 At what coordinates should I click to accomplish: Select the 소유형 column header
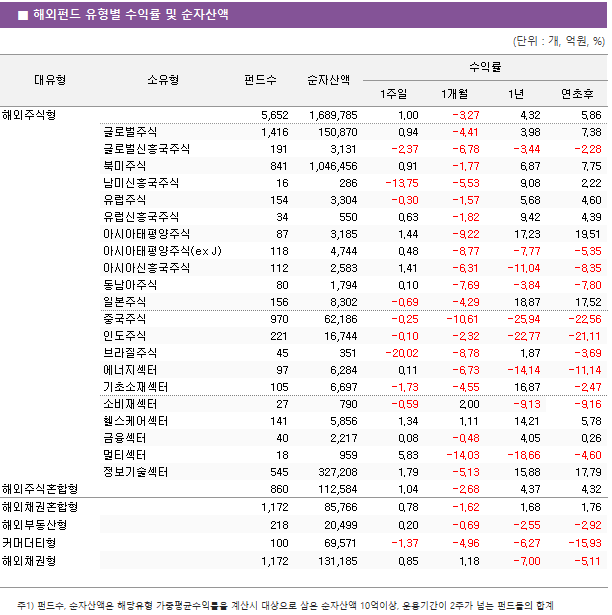[x=163, y=80]
